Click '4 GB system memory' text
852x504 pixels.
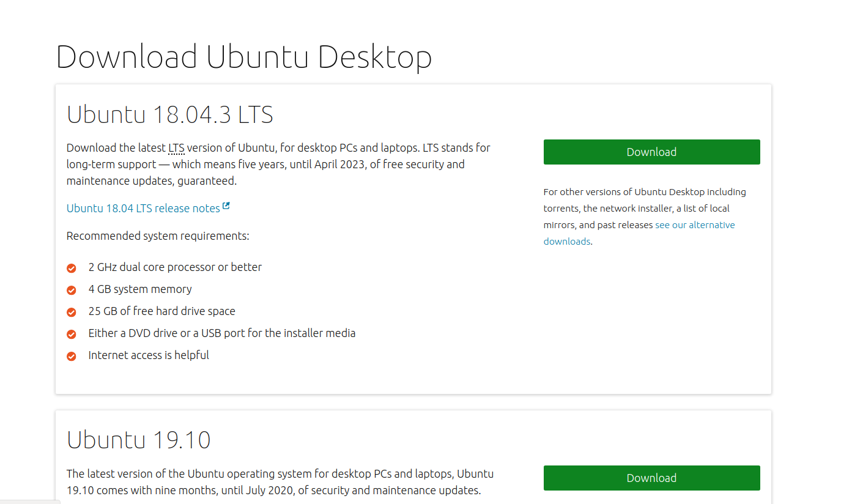click(140, 289)
